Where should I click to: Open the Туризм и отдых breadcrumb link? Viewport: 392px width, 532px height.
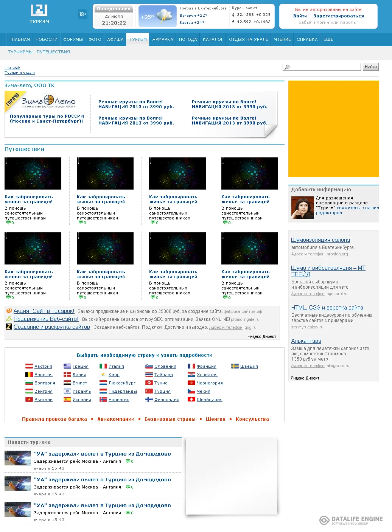[x=20, y=73]
